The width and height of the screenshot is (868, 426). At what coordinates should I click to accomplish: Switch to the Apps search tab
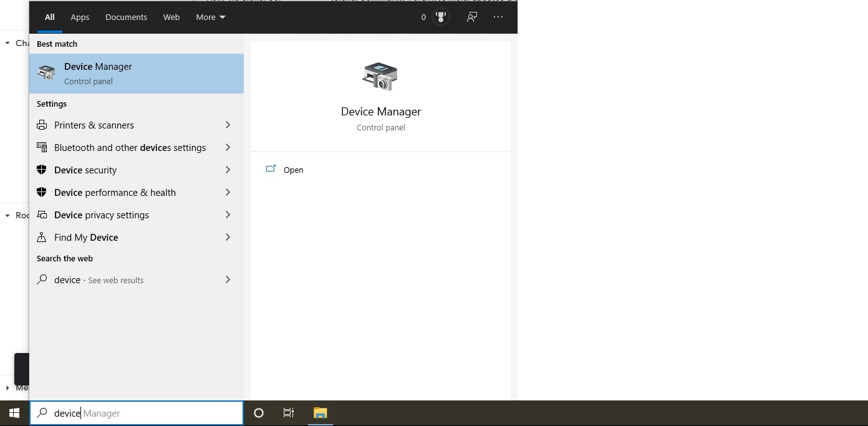(80, 17)
